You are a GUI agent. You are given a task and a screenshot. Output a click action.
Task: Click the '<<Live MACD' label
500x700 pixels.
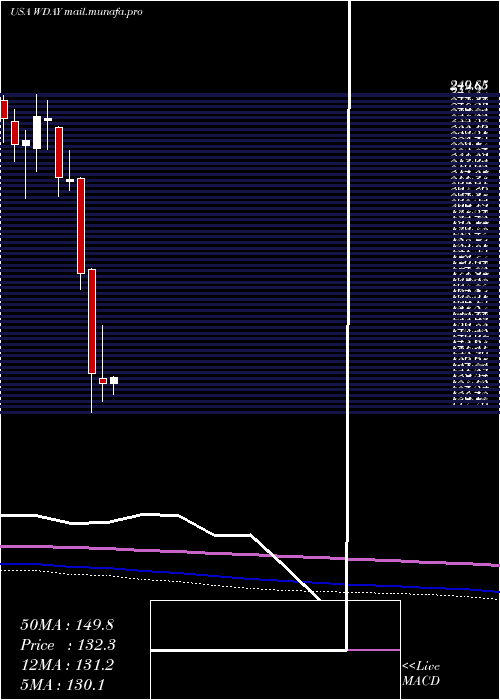click(421, 673)
